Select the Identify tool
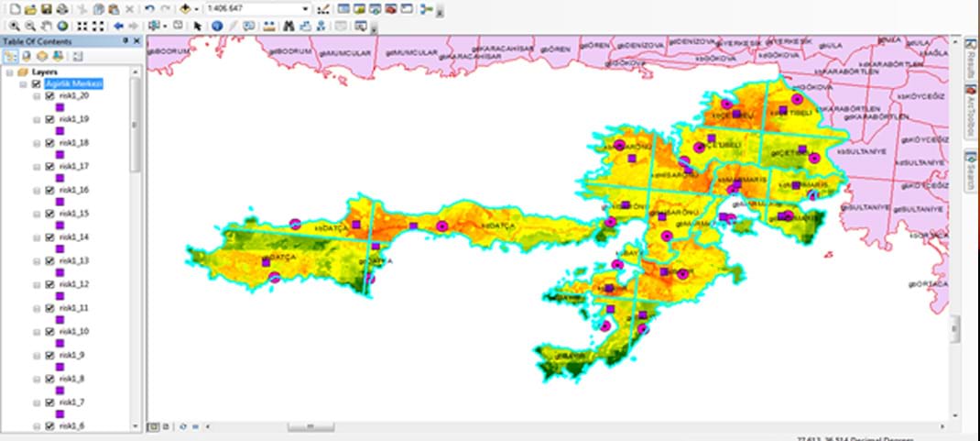Viewport: 980px width, 441px height. [x=217, y=27]
